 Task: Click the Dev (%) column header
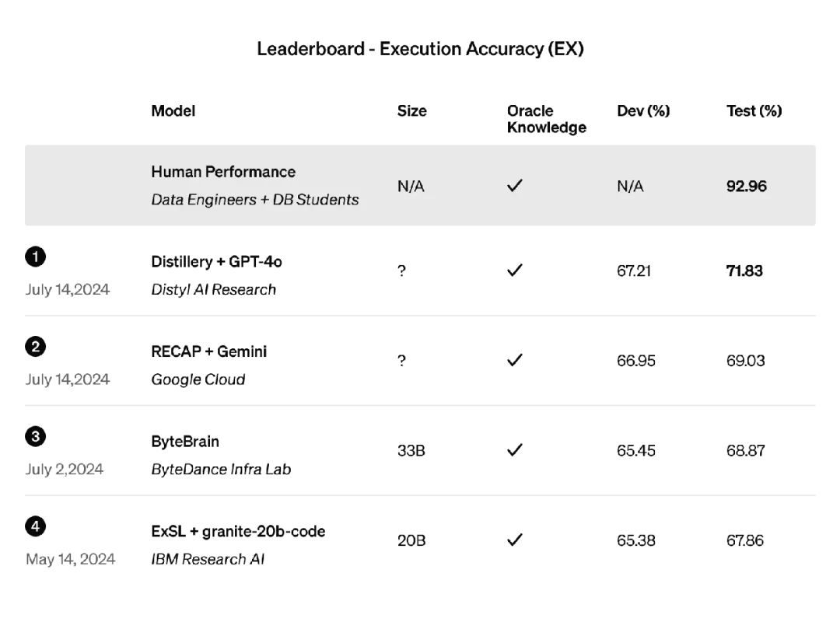643,110
